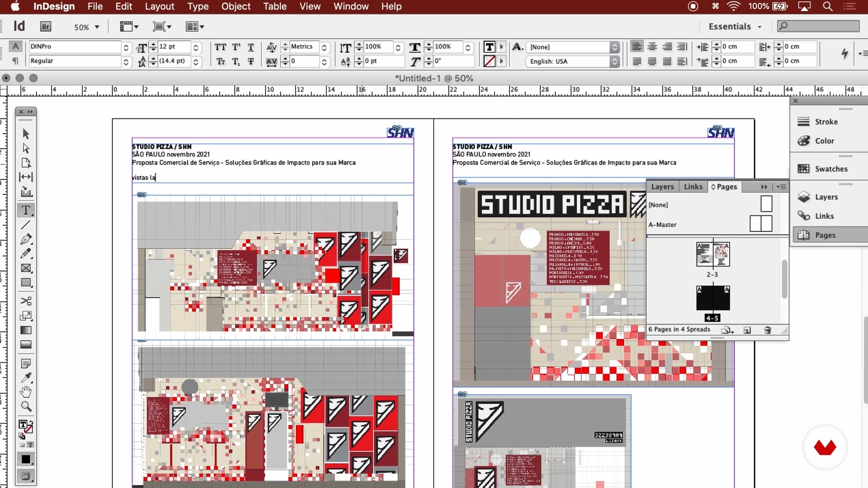
Task: Select the Hand tool
Action: tap(26, 392)
